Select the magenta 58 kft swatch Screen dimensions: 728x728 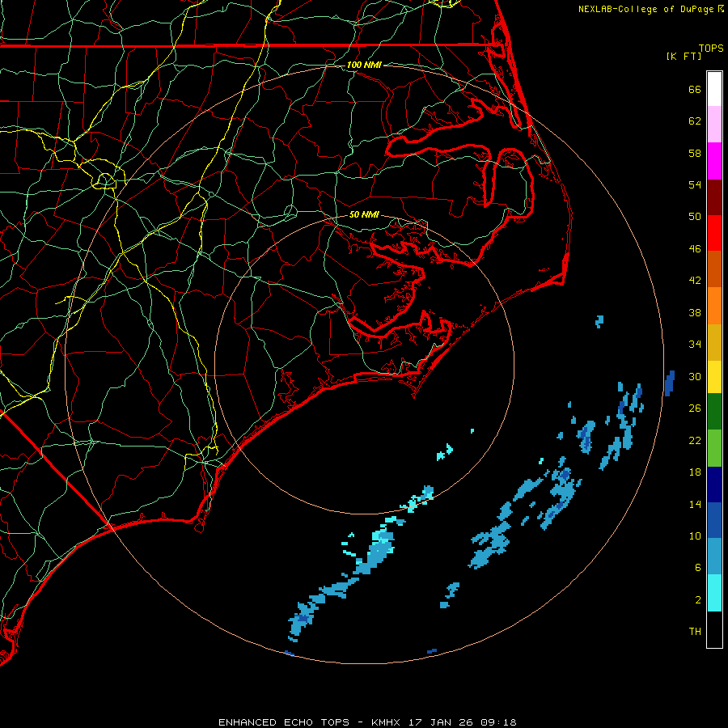(x=714, y=161)
